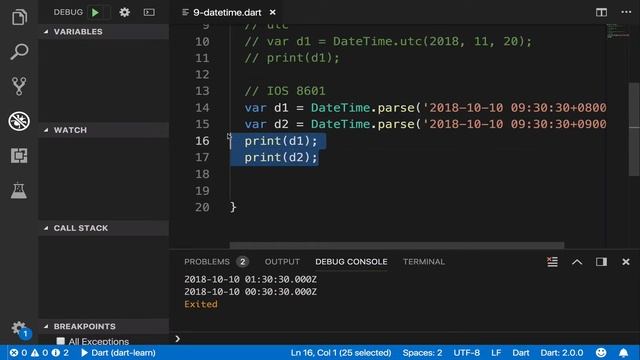Viewport: 640px width, 360px height.
Task: Click the print(d2); code line
Action: pos(281,158)
